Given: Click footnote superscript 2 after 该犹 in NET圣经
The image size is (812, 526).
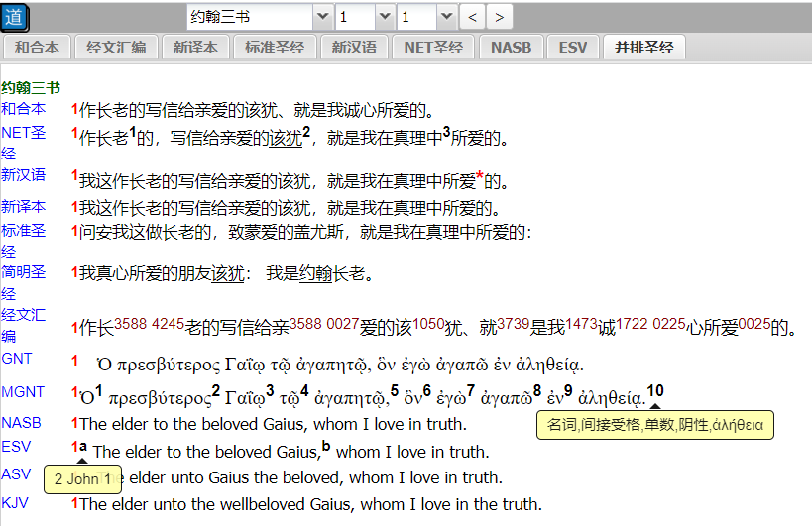Looking at the screenshot, I should click(x=307, y=132).
